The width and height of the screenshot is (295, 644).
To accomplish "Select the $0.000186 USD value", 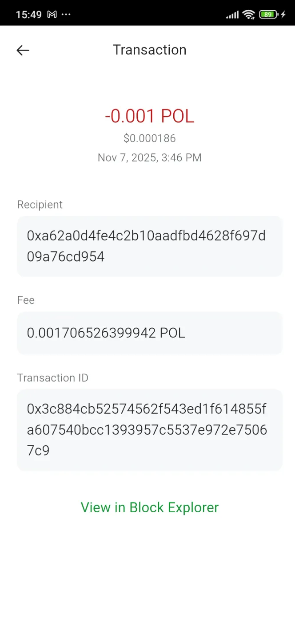I will [150, 138].
